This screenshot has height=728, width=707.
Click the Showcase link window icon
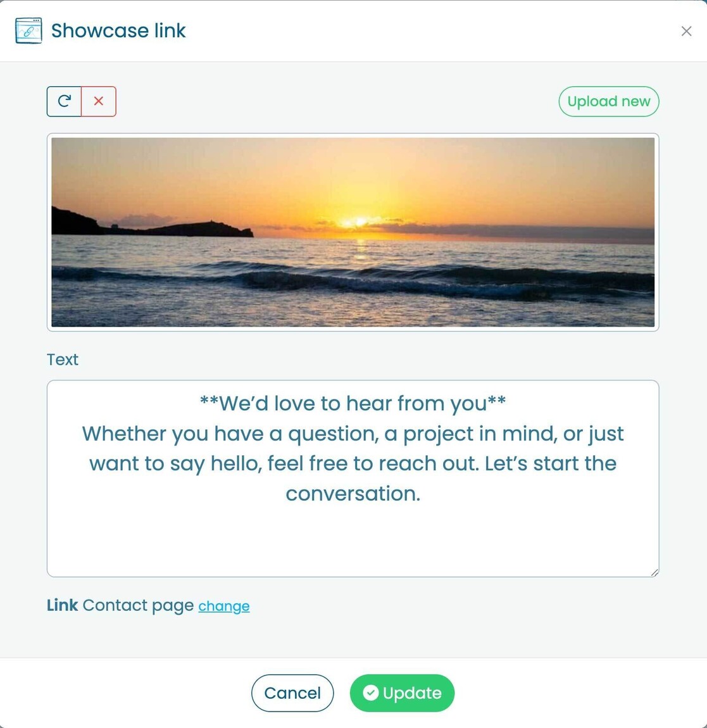click(x=28, y=30)
